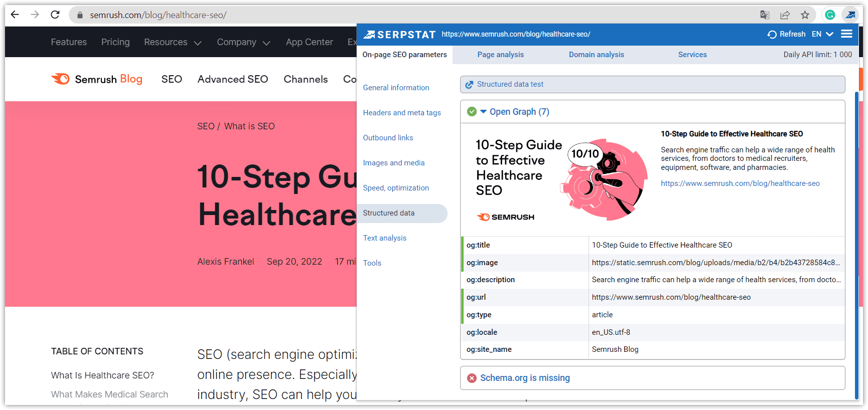
Task: Click the og:locale value en_US.utf-8
Action: [611, 332]
